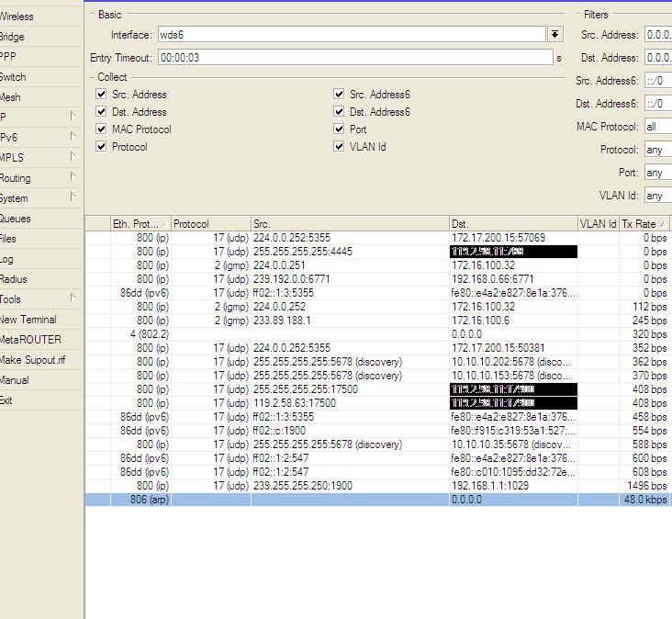Viewport: 672px width, 619px height.
Task: Sort by the Eth. Prot... column header
Action: tap(140, 224)
